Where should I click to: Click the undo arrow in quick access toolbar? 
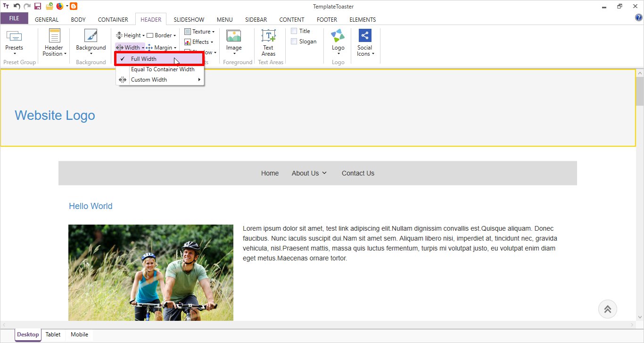click(x=17, y=7)
